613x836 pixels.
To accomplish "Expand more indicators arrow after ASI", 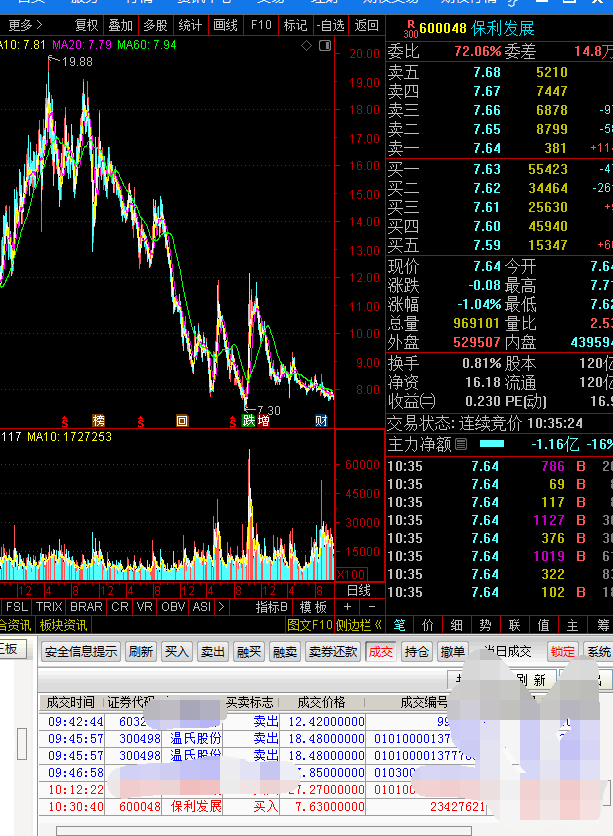I will [x=220, y=607].
